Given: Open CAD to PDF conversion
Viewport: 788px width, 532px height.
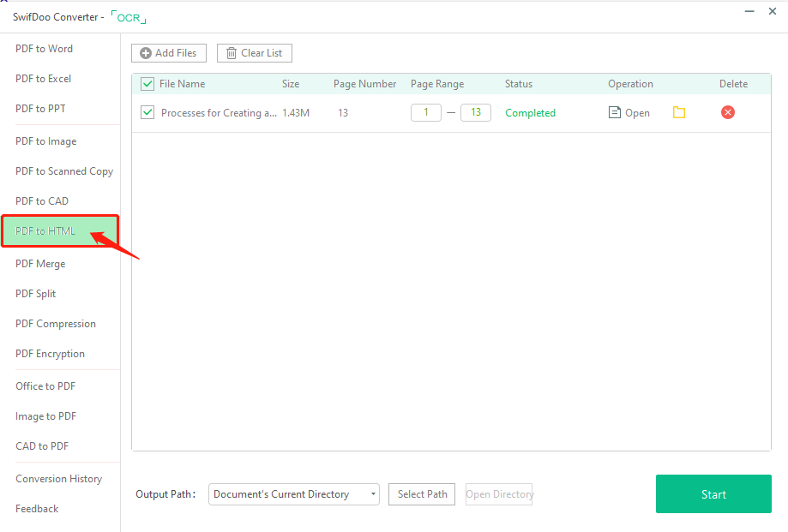Looking at the screenshot, I should point(42,446).
